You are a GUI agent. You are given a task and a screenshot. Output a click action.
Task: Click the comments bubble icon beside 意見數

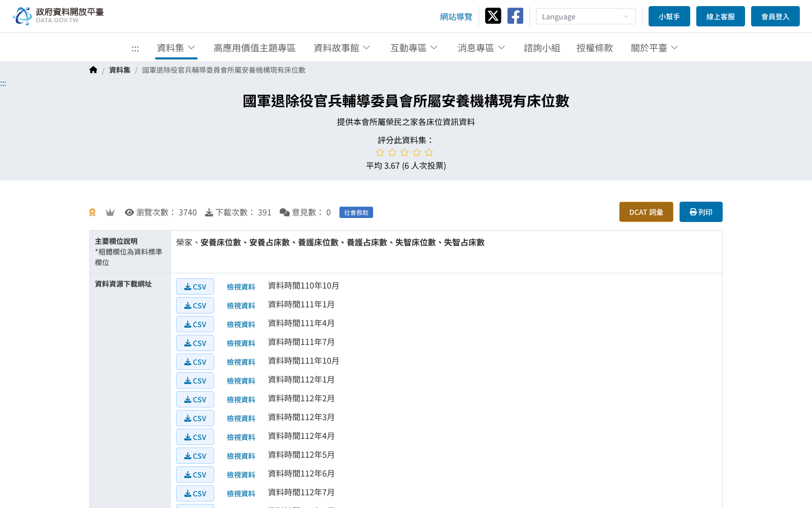coord(285,212)
